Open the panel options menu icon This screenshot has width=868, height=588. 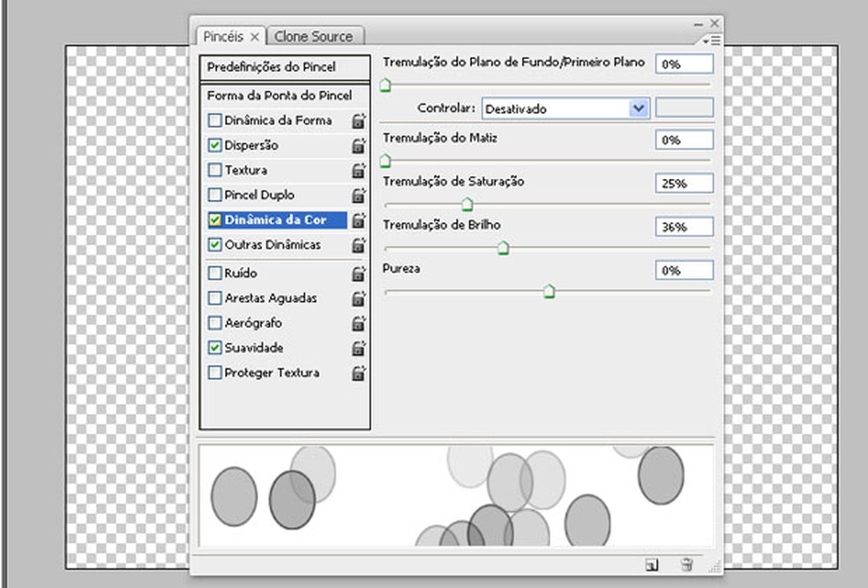coord(713,41)
